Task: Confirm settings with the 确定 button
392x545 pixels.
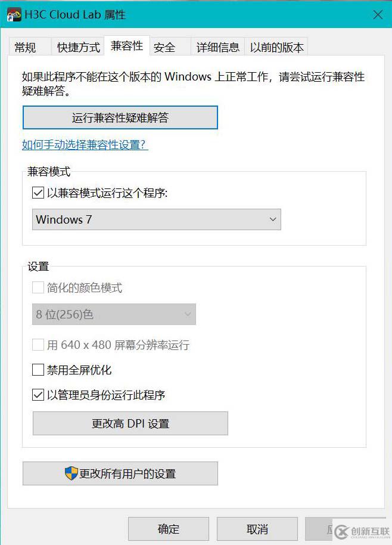Action: point(167,529)
